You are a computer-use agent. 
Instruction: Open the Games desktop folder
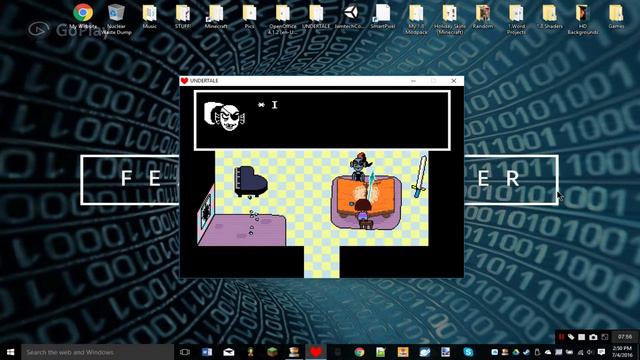click(x=616, y=16)
